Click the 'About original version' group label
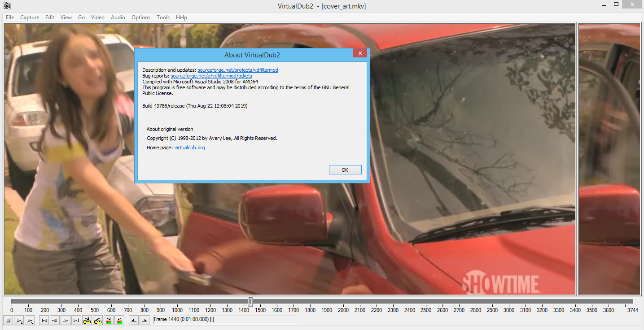 point(170,129)
